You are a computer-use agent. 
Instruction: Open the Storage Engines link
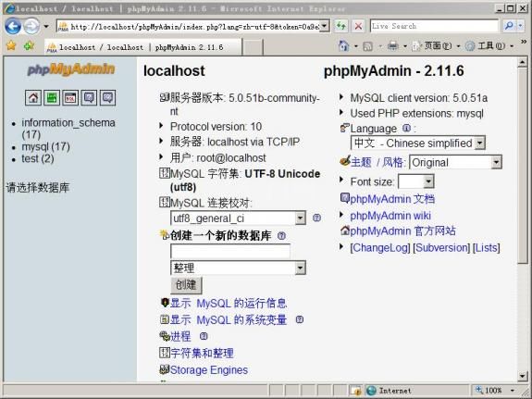coord(209,369)
